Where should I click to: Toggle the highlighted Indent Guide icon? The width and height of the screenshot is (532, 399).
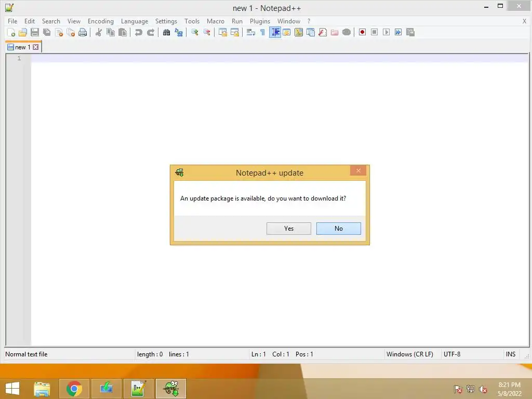[x=275, y=32]
